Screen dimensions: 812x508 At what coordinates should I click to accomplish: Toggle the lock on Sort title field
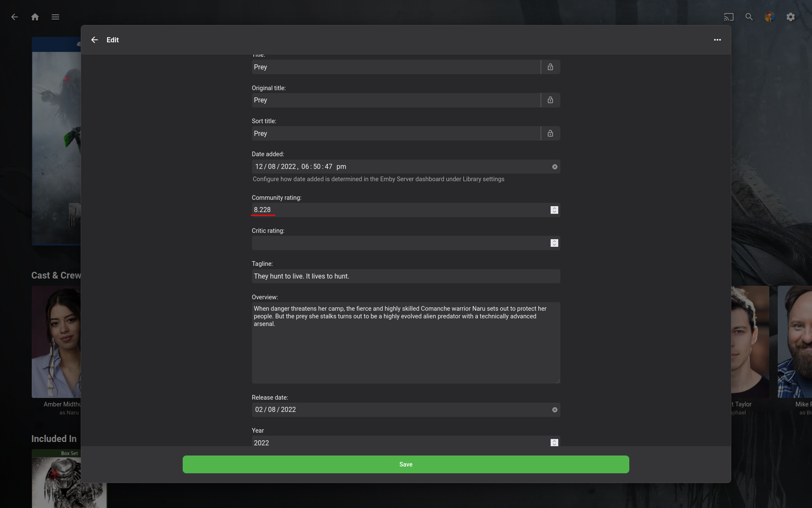(550, 133)
